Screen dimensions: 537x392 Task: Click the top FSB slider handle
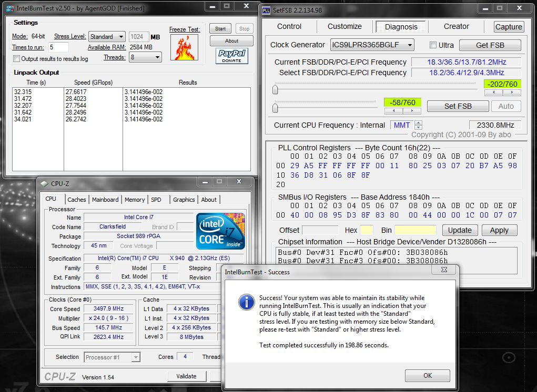(275, 90)
